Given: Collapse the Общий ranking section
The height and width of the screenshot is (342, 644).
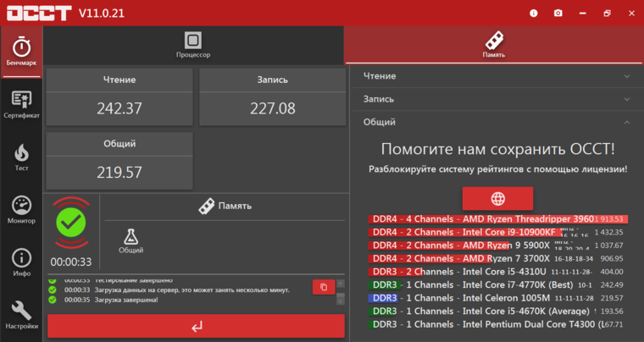Looking at the screenshot, I should (x=497, y=122).
